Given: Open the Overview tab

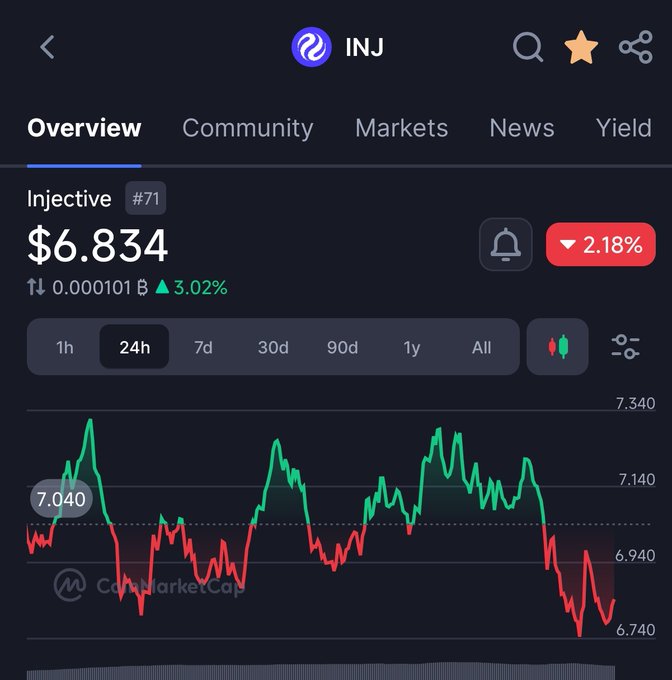Looking at the screenshot, I should [84, 128].
